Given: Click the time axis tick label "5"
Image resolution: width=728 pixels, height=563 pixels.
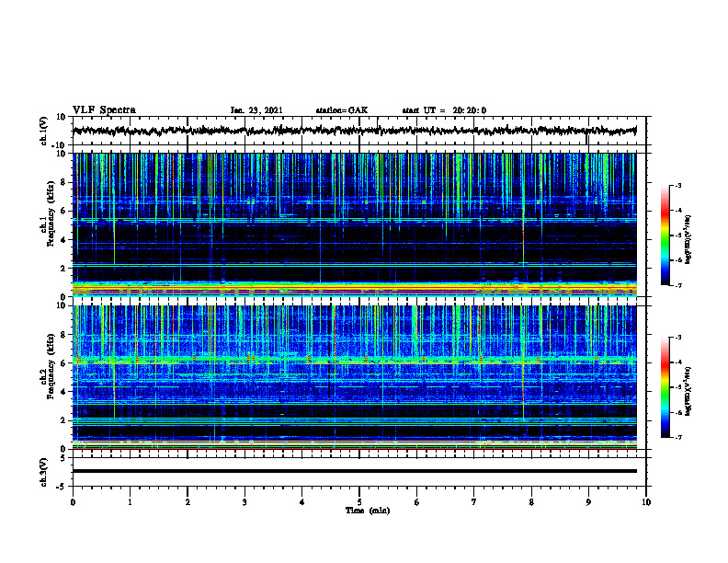Looking at the screenshot, I should click(358, 502).
